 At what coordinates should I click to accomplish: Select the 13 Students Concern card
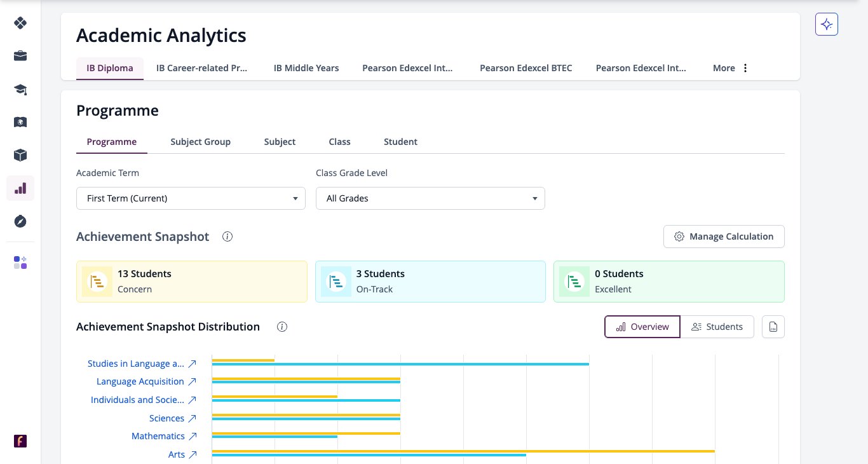pyautogui.click(x=192, y=282)
